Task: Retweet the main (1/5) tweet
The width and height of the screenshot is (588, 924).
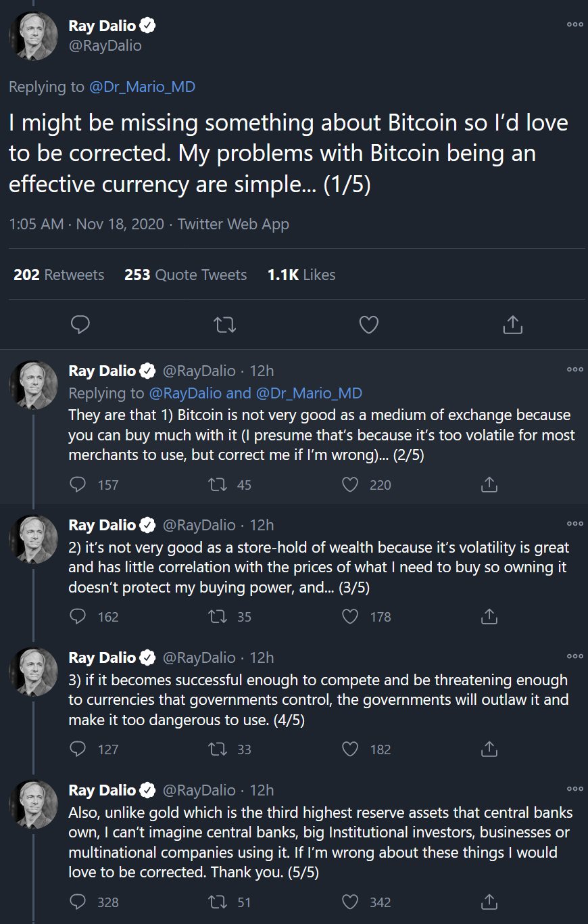Action: (224, 325)
